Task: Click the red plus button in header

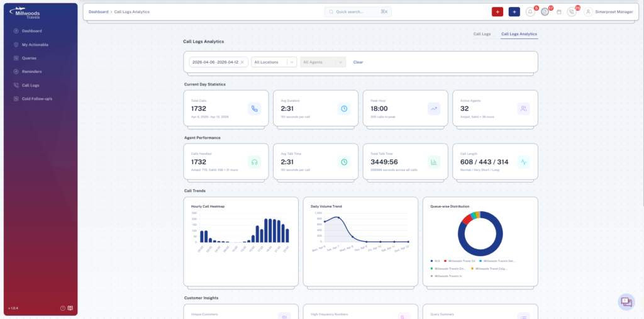Action: 497,12
